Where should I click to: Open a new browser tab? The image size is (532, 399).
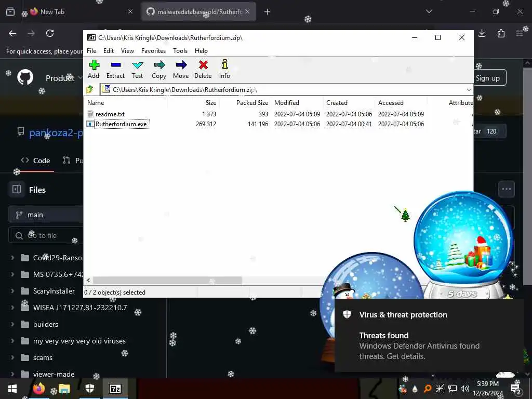pyautogui.click(x=268, y=12)
